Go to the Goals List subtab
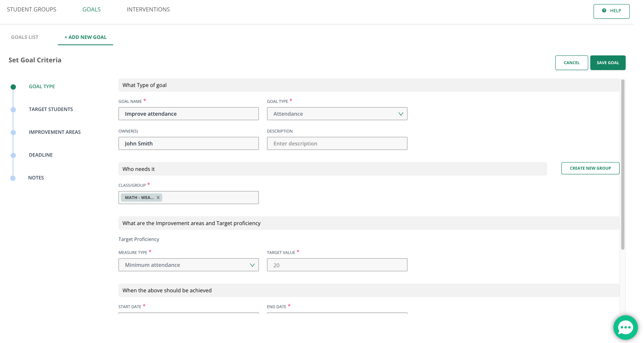Image resolution: width=644 pixels, height=343 pixels. click(24, 37)
